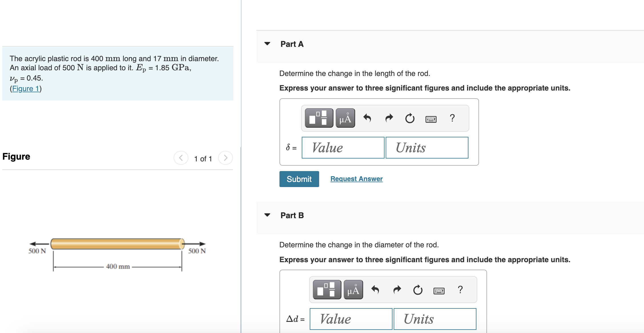Go to the next figure

[226, 158]
